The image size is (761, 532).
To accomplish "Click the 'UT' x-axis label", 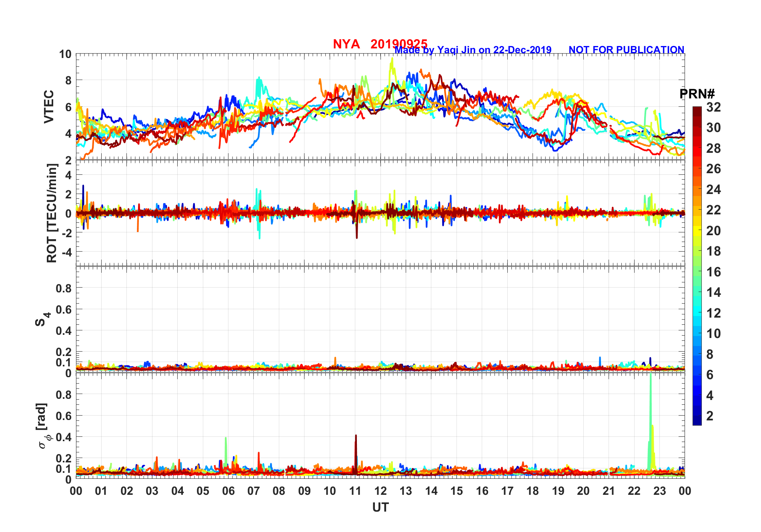I will click(380, 507).
